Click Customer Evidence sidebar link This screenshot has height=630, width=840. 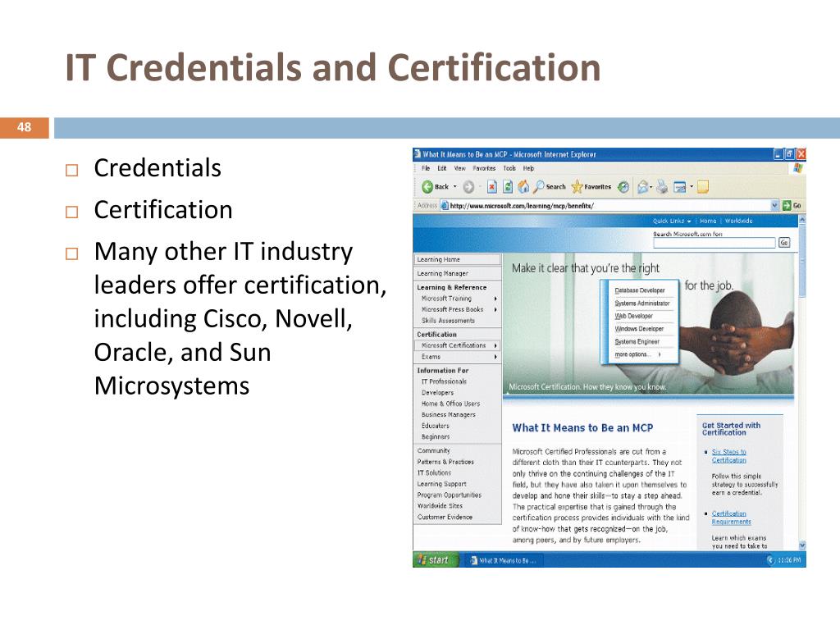click(x=445, y=518)
